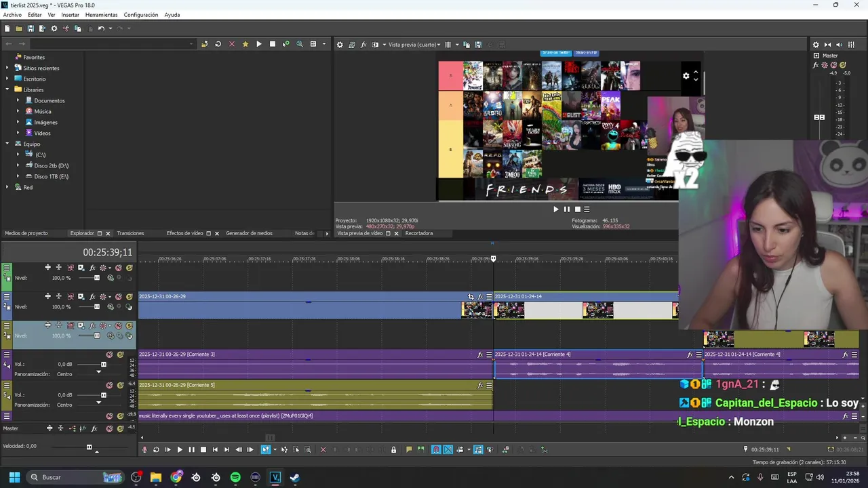The height and width of the screenshot is (488, 868).
Task: Mute video track 2
Action: (119, 297)
